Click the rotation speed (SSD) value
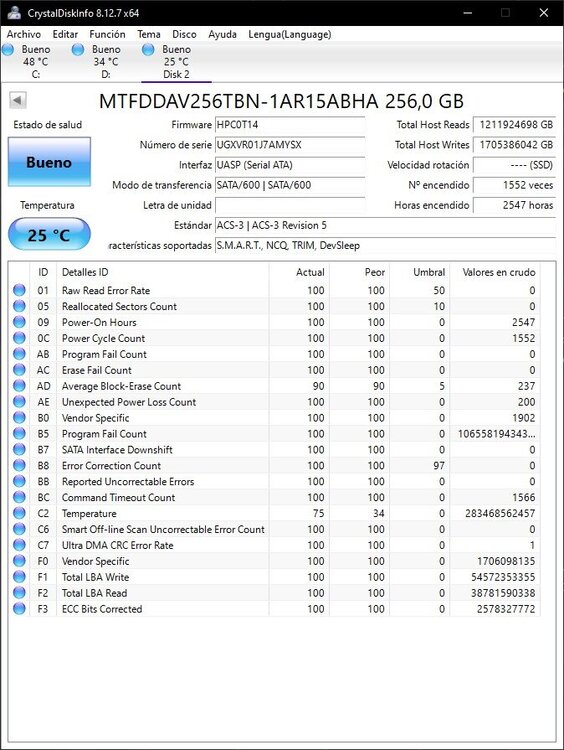564x750 pixels. click(514, 165)
